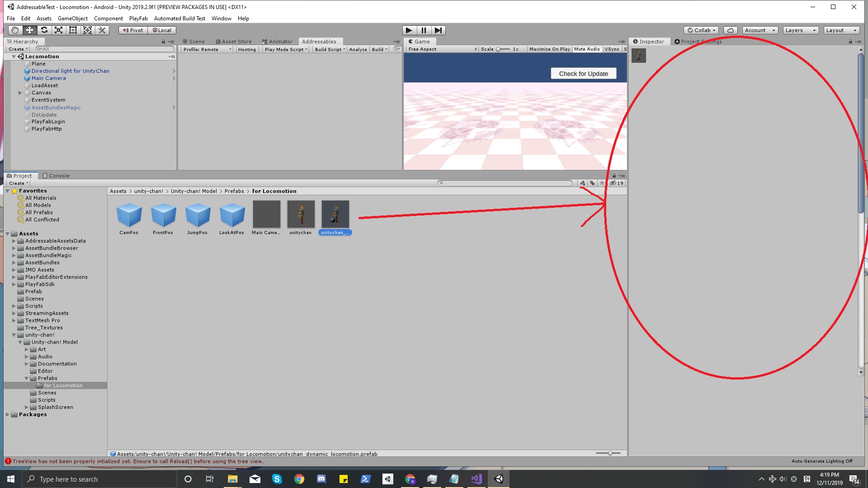
Task: Open the Layout dropdown
Action: (841, 30)
